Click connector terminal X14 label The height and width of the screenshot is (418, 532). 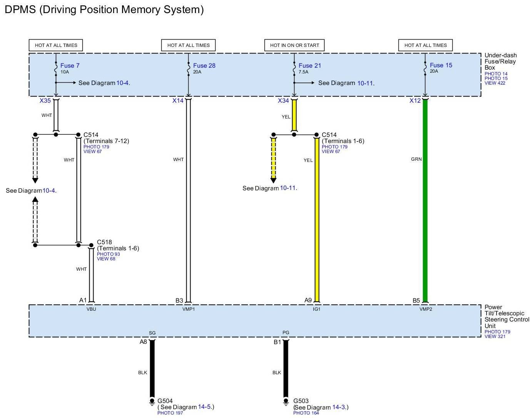point(178,101)
